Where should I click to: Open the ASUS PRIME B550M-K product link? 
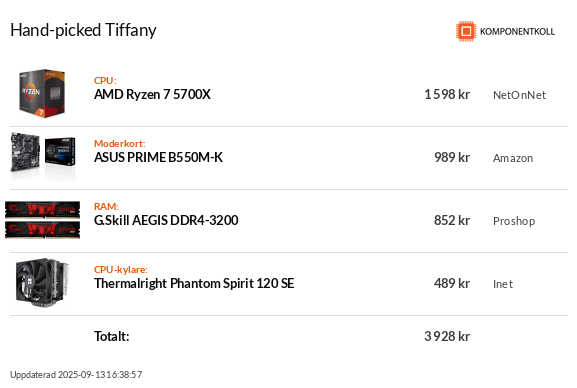(158, 158)
